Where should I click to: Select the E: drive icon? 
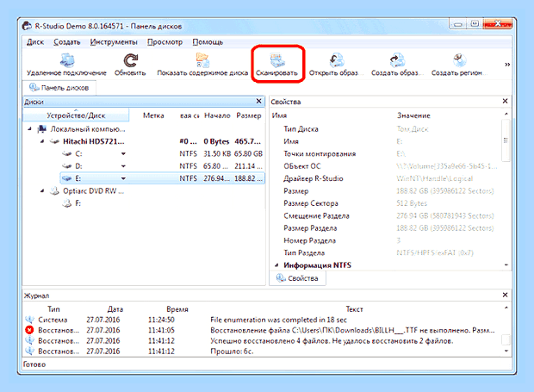(67, 178)
